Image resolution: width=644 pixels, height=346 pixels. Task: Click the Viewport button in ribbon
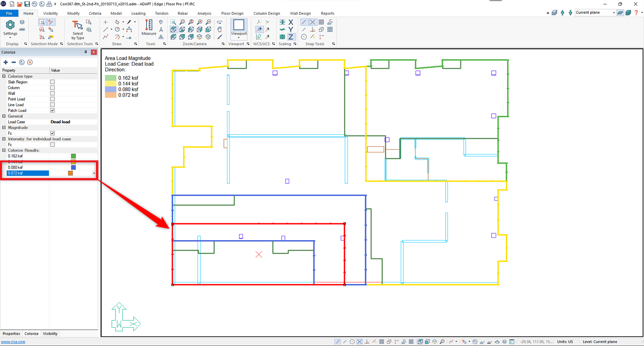pos(239,27)
